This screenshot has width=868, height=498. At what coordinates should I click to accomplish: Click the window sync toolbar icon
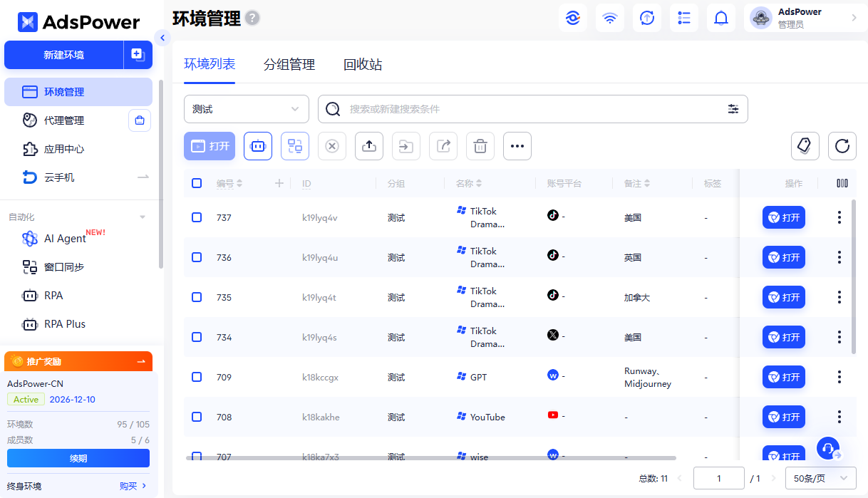click(x=295, y=146)
